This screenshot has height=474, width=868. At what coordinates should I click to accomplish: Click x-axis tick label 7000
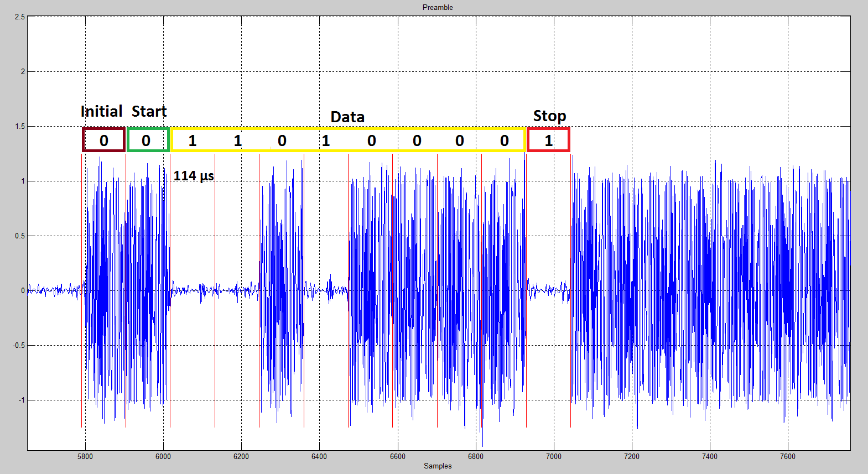pyautogui.click(x=554, y=456)
